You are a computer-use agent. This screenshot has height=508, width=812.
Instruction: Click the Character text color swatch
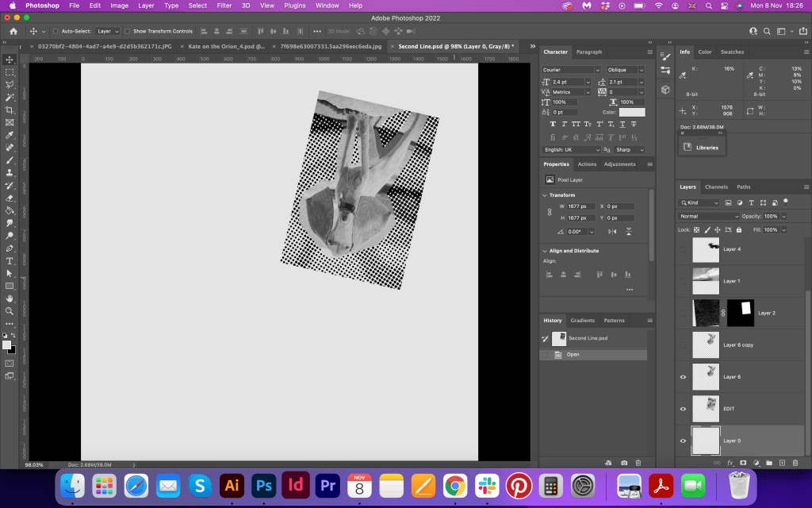[x=632, y=113]
